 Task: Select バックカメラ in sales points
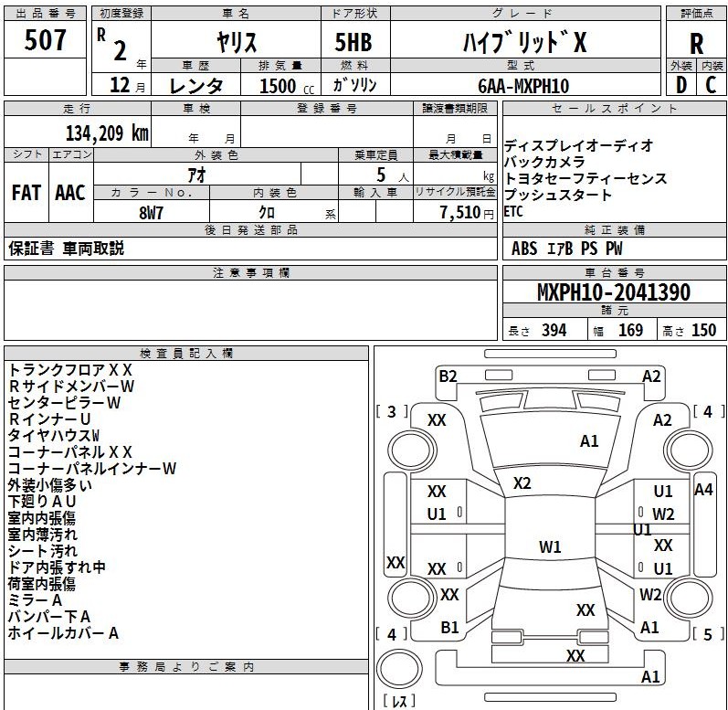coord(544,162)
